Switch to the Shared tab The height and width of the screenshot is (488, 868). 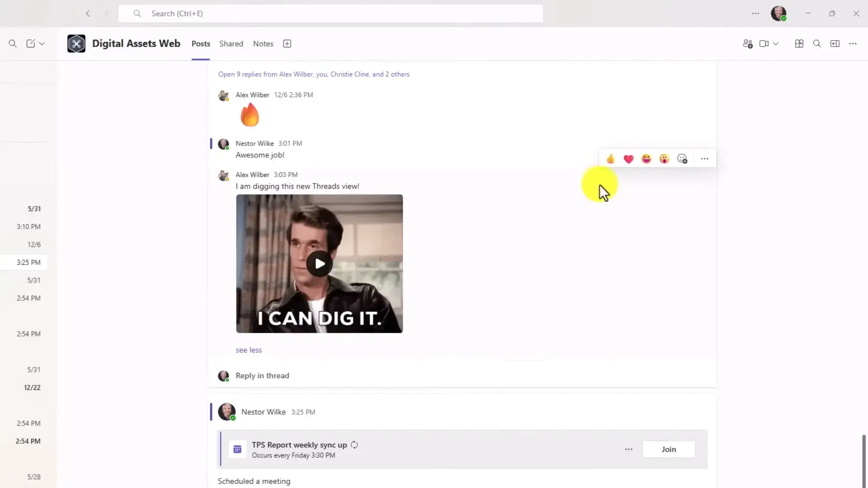(231, 44)
